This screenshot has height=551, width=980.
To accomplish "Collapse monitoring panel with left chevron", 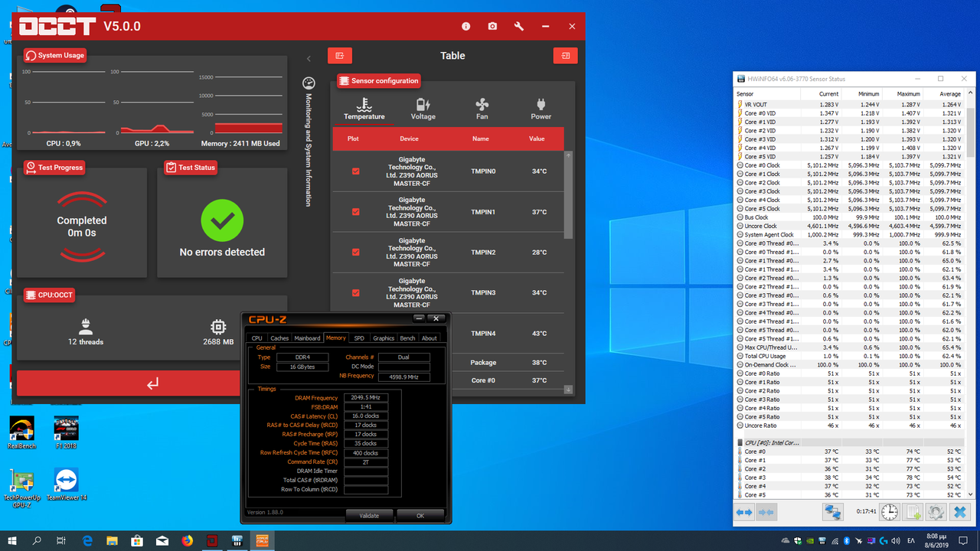I will point(309,58).
